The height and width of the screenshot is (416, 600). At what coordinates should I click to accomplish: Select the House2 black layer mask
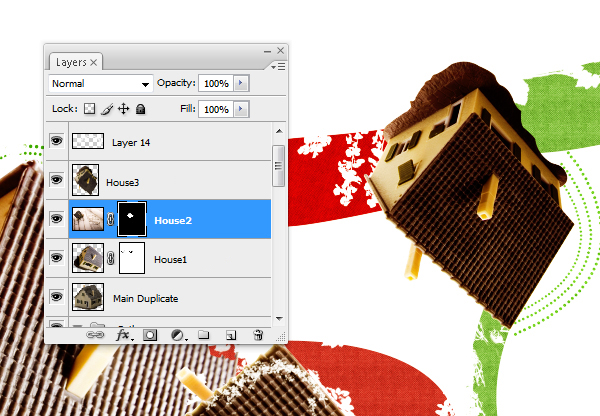pos(132,219)
